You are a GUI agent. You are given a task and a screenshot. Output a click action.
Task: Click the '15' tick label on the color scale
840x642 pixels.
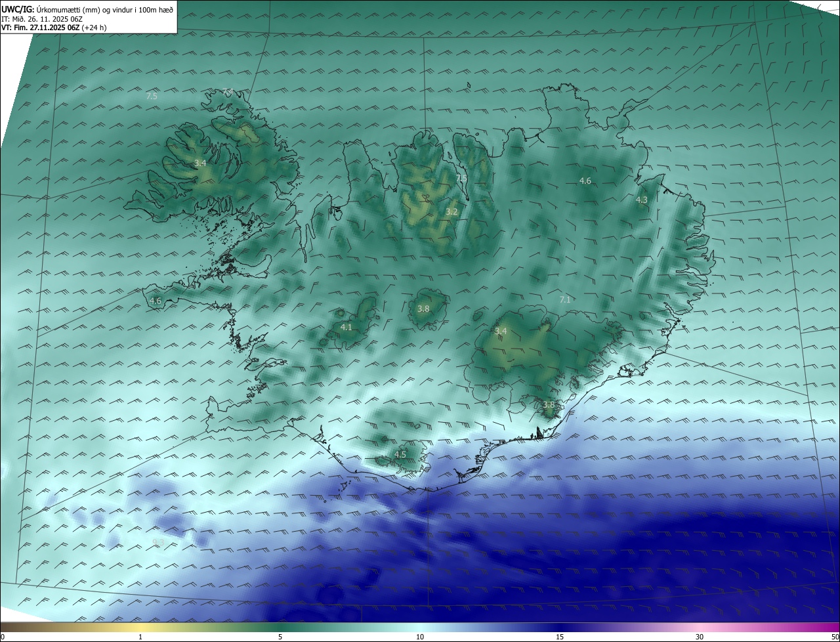pyautogui.click(x=560, y=637)
